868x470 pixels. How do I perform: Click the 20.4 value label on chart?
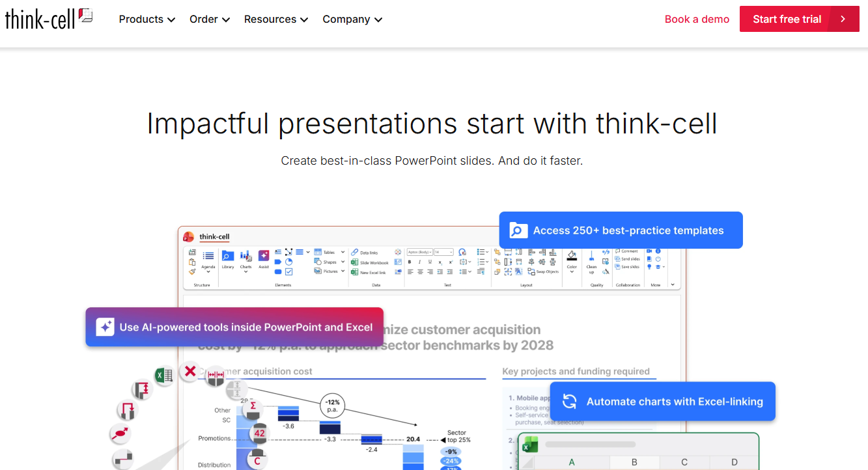pyautogui.click(x=413, y=439)
